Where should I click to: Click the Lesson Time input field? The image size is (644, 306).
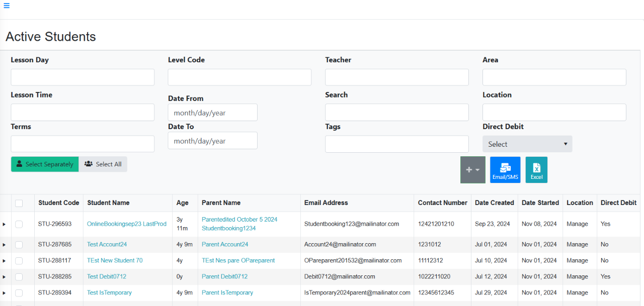[83, 113]
